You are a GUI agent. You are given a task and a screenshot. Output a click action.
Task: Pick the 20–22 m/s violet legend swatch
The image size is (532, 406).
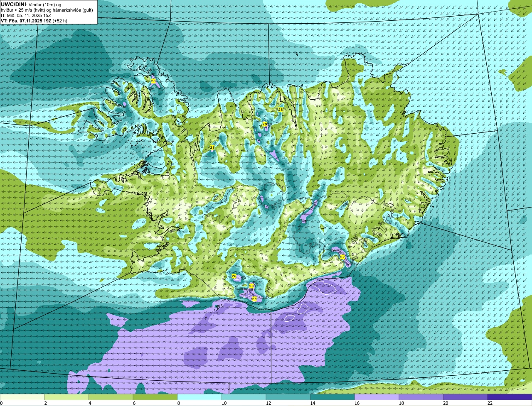[x=465, y=397]
